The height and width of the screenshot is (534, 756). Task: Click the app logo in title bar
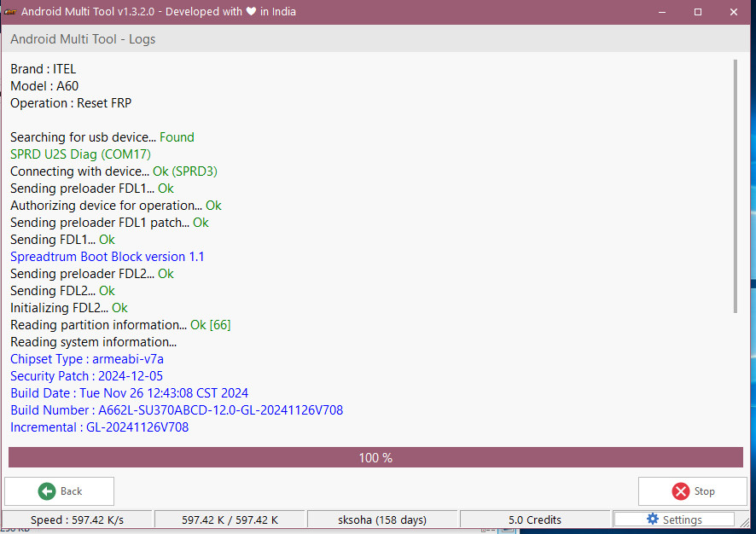pyautogui.click(x=11, y=12)
